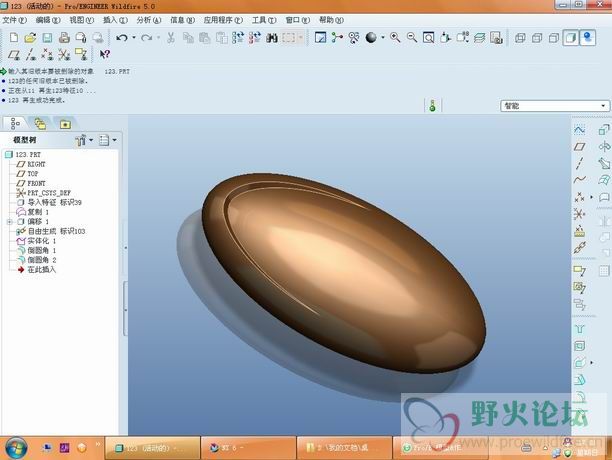Click the scissors Cut icon
Screen dimensions: 612x460
coord(171,37)
